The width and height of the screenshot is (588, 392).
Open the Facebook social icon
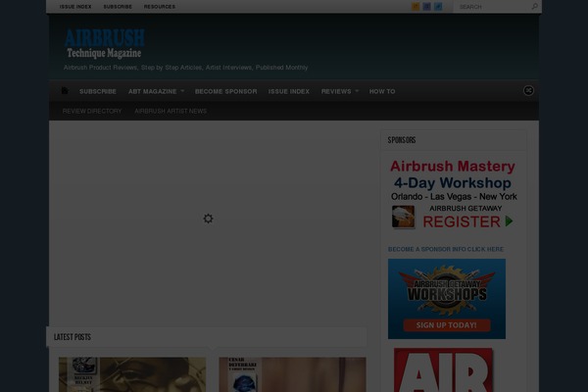(x=426, y=7)
